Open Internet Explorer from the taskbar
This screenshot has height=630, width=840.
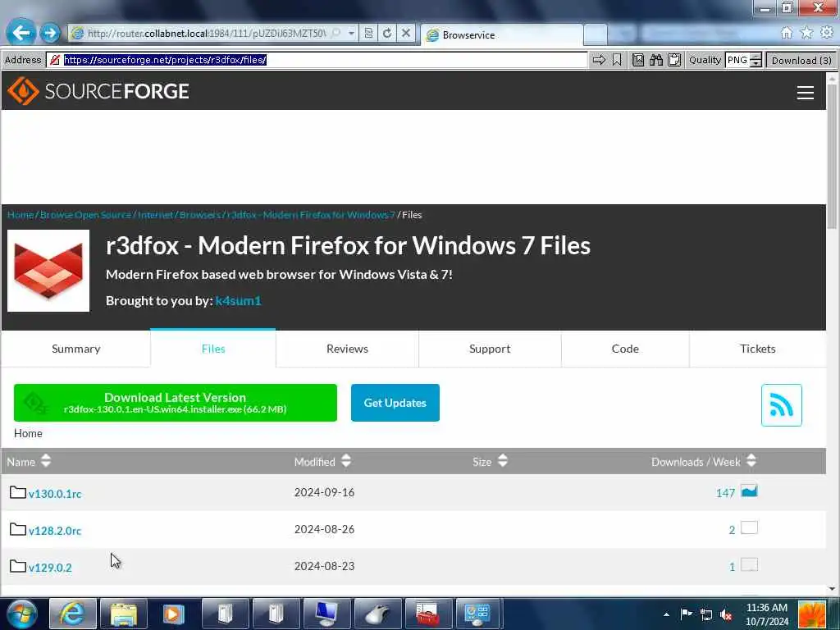(x=72, y=614)
